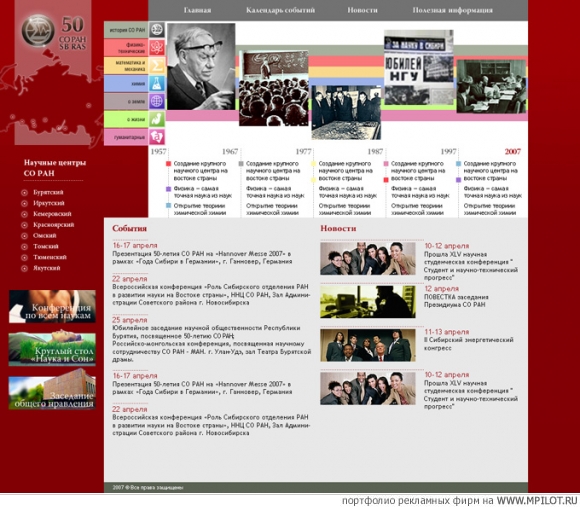Click the bullet icon beside Иркутский
Screen dimensions: 580x508
coord(24,203)
